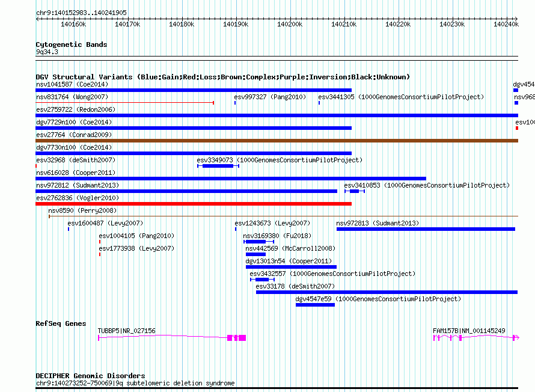The width and height of the screenshot is (535, 392).
Task: Select nsv831764 (Wong2007) red loss line
Action: 124,102
